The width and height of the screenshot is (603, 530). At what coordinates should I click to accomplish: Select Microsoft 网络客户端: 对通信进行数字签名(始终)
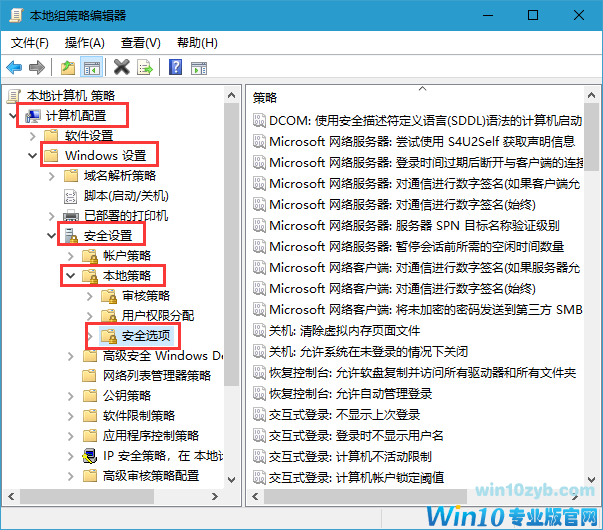[402, 288]
